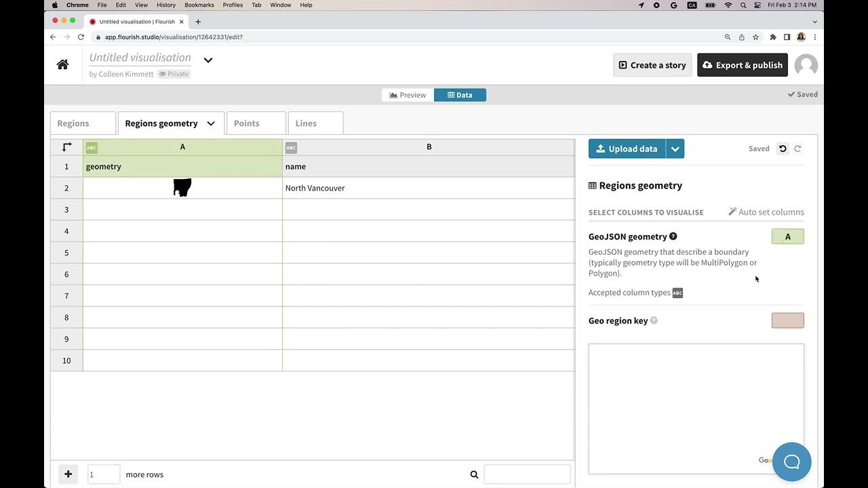Click number of rows input field
The image size is (868, 488).
104,474
